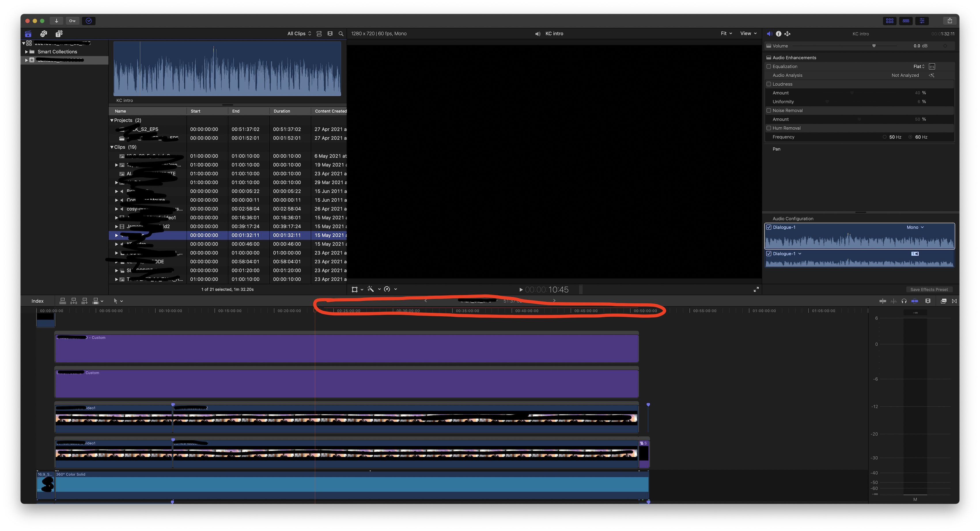
Task: Click the import media arrow icon
Action: (56, 21)
